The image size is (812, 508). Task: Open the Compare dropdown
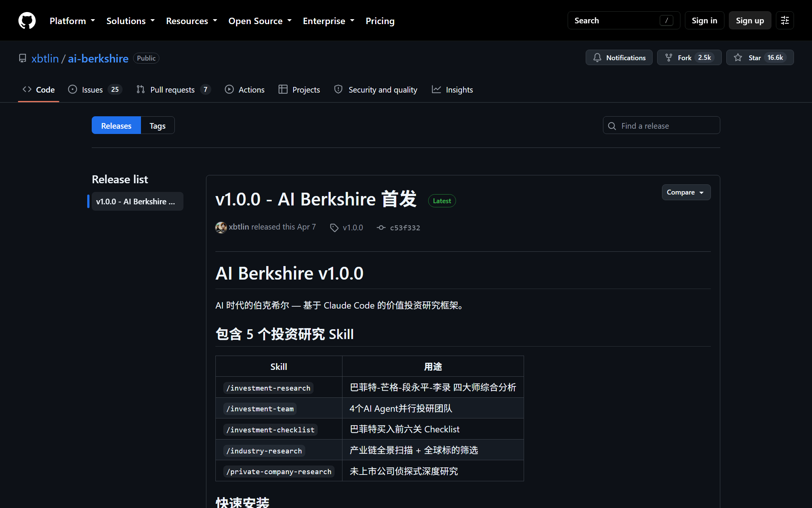[686, 192]
